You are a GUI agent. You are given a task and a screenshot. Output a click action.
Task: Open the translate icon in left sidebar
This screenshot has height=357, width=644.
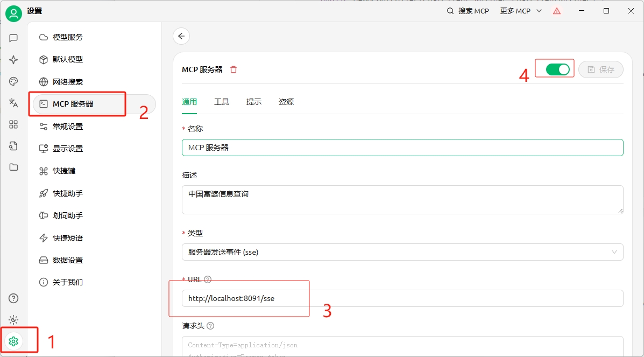click(13, 103)
